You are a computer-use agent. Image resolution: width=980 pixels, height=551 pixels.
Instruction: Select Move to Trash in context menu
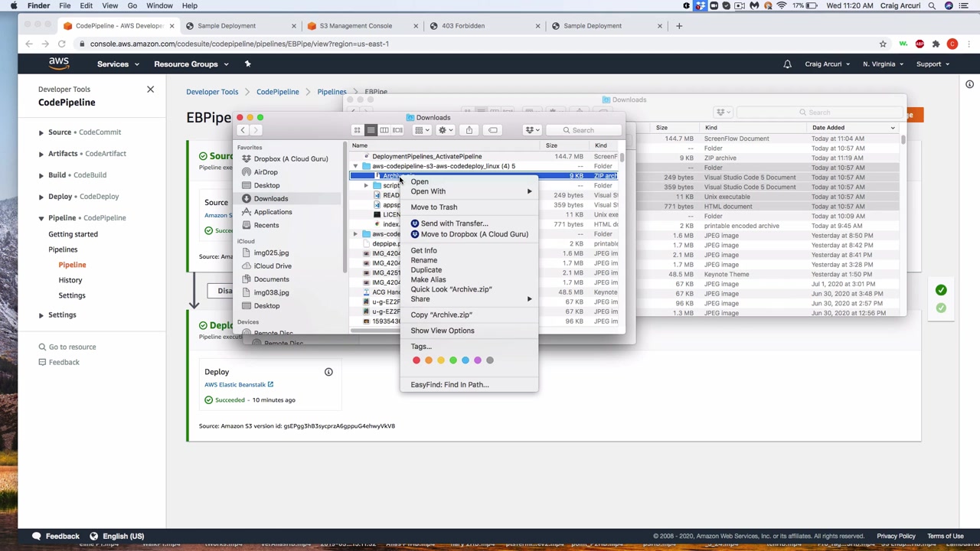[x=469, y=207]
